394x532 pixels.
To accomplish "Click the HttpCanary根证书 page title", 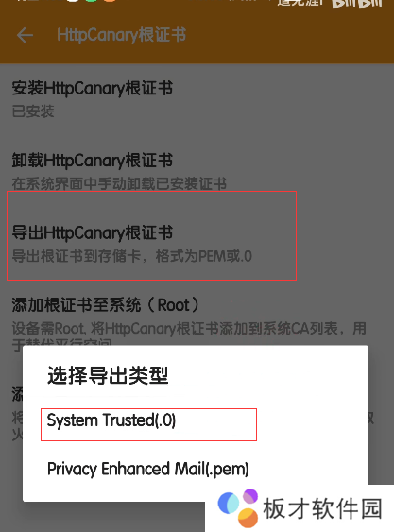I will (122, 35).
